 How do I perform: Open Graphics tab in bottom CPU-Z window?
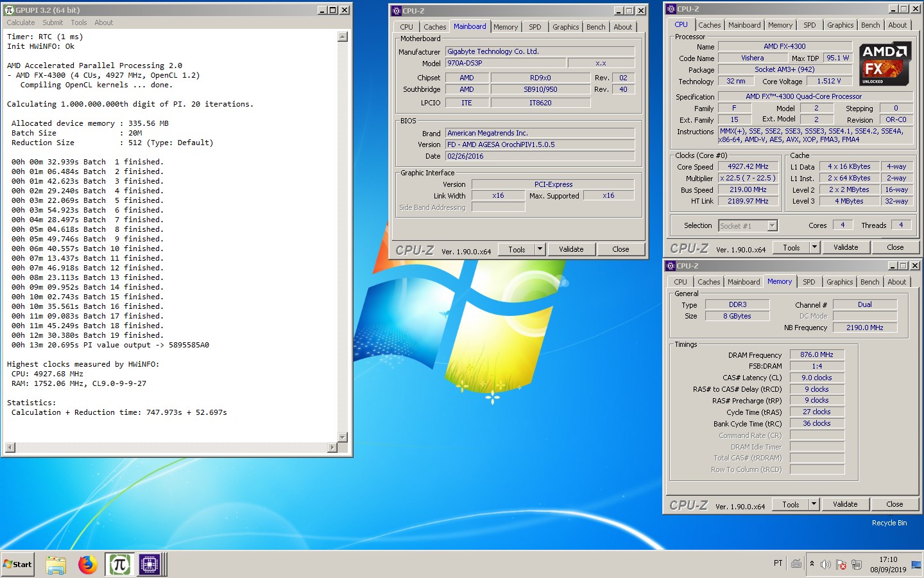click(840, 282)
